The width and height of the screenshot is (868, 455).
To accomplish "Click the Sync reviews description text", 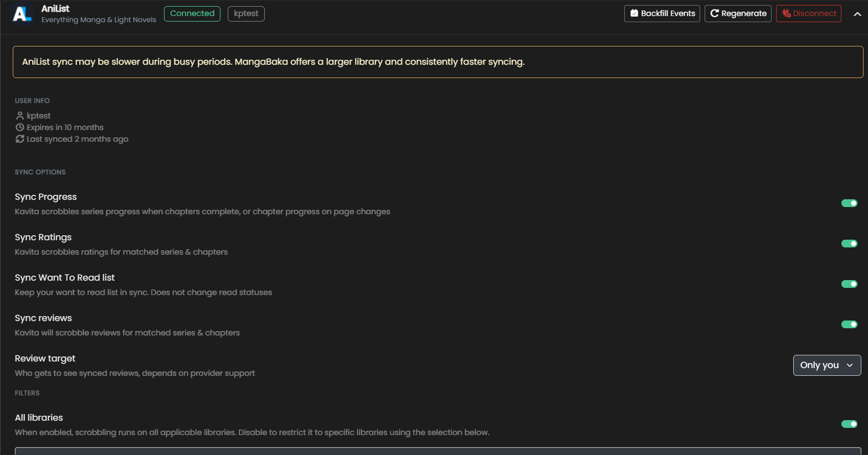I will 127,333.
